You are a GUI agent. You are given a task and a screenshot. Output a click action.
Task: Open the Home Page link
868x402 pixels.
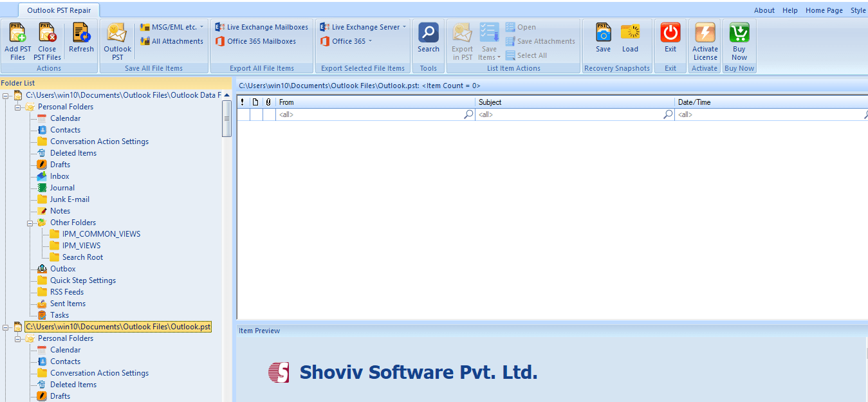(x=824, y=10)
